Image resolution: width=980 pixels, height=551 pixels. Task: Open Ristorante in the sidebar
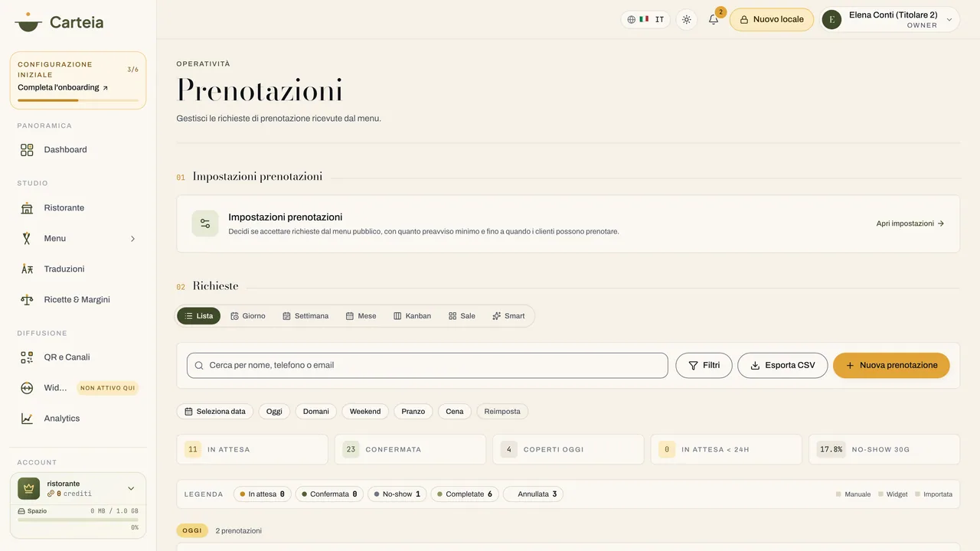coord(77,208)
